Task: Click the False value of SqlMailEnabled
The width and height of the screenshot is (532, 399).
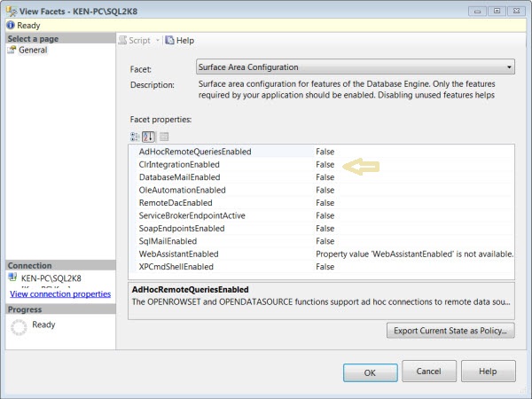Action: 325,241
